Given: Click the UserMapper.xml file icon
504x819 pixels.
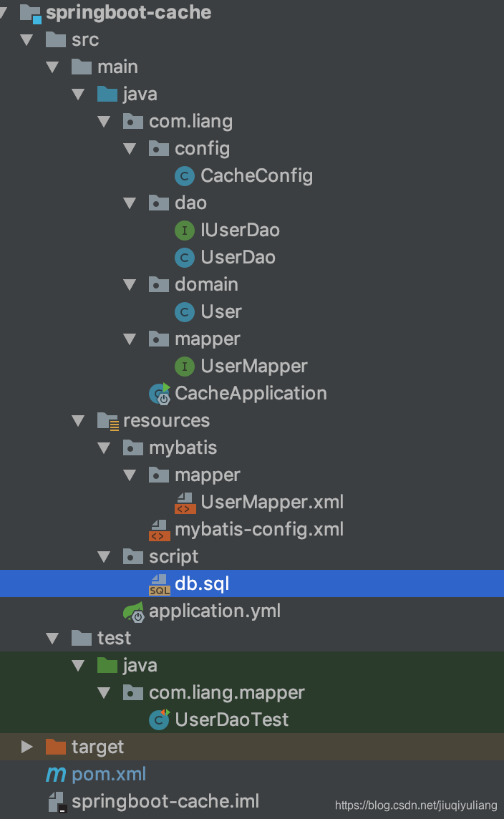Looking at the screenshot, I should coord(185,503).
